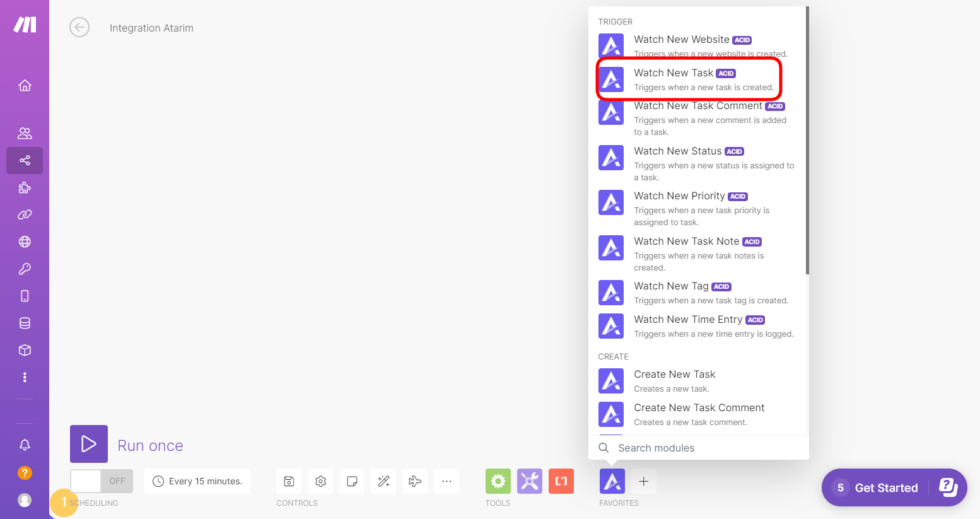This screenshot has height=519, width=980.
Task: Choose the Watch New Time Entry module
Action: pos(697,326)
